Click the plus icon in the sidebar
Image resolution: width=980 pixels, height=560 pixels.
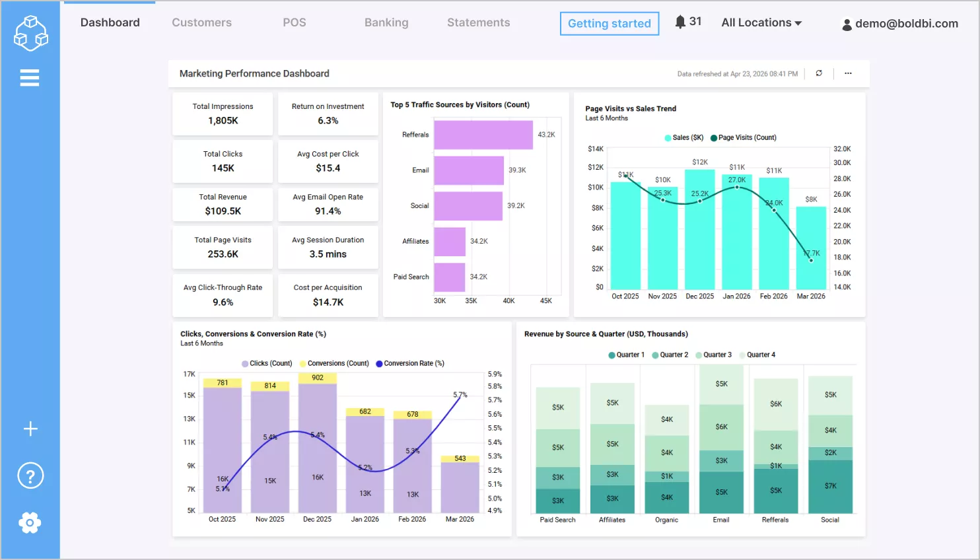[30, 429]
